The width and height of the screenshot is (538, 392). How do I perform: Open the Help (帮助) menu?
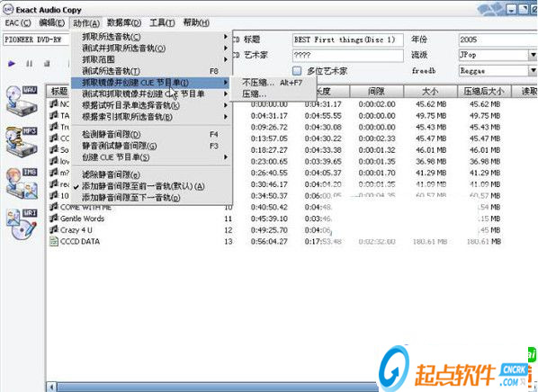(x=196, y=23)
